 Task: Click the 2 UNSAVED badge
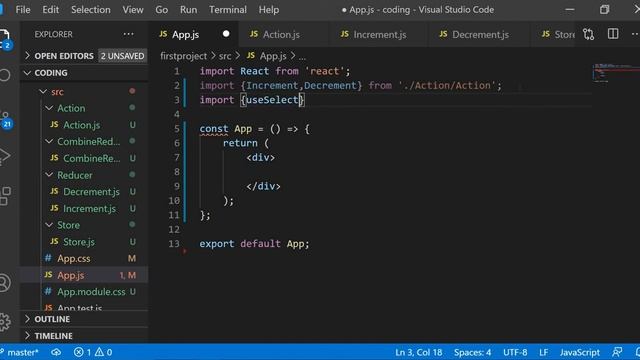pyautogui.click(x=122, y=56)
